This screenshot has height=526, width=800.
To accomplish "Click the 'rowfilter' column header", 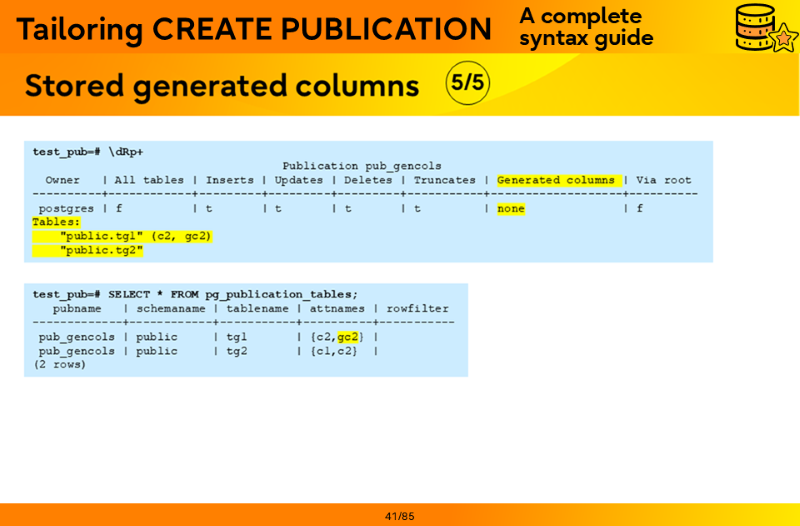I will coord(417,309).
